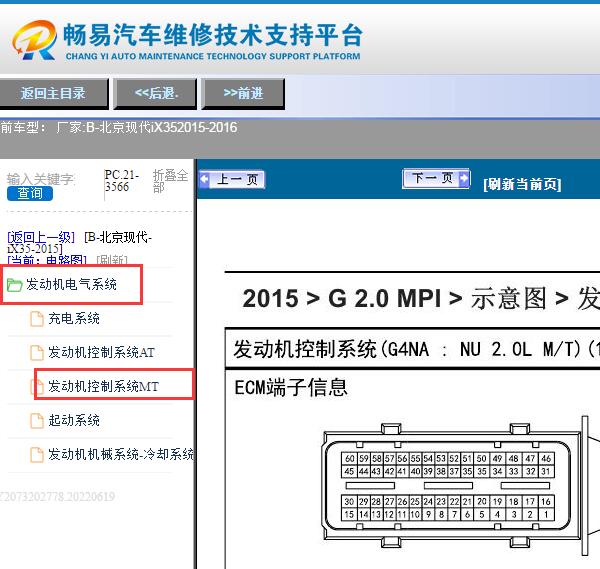
Task: Click the 返回主目录 button
Action: coord(53,93)
